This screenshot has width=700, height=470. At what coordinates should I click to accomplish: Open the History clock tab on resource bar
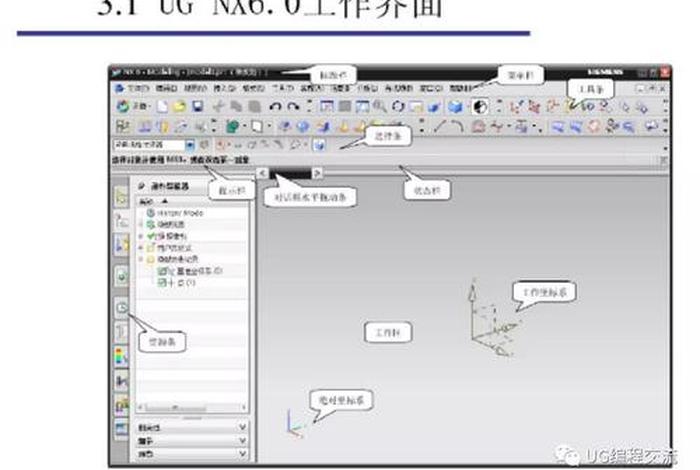[121, 308]
